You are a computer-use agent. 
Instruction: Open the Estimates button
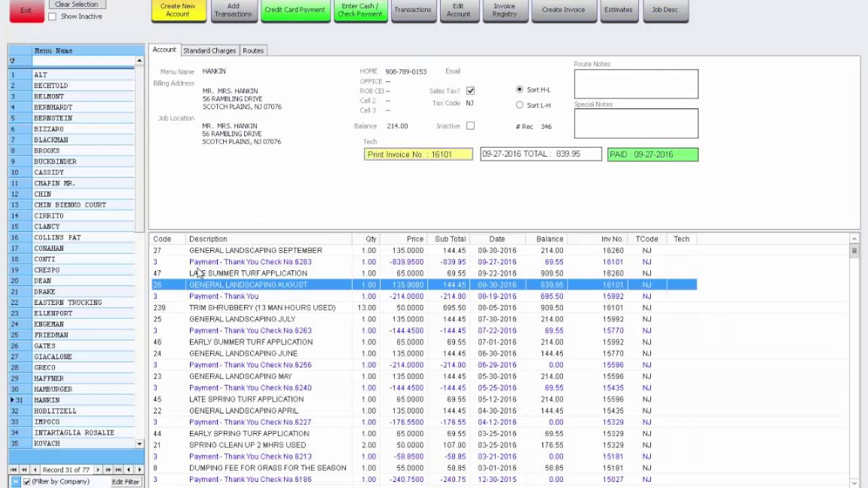(x=618, y=10)
